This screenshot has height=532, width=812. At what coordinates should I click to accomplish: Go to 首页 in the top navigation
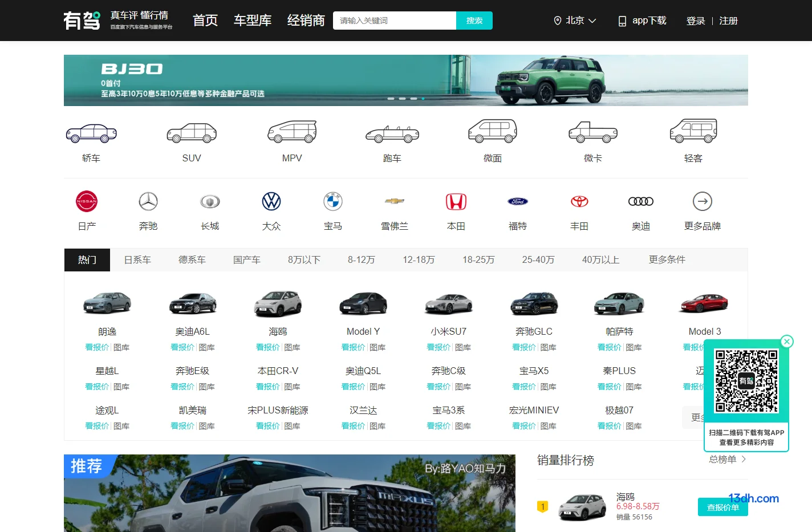(x=205, y=21)
